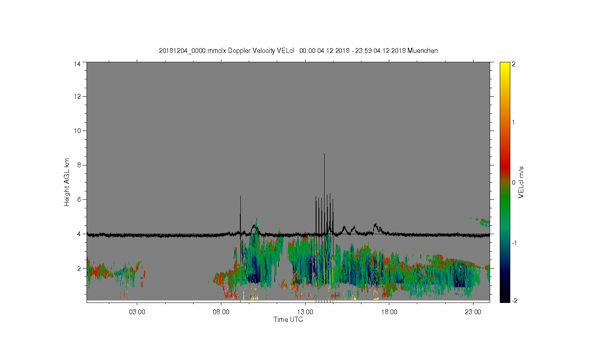Click the colorbar's value label 0

[514, 182]
